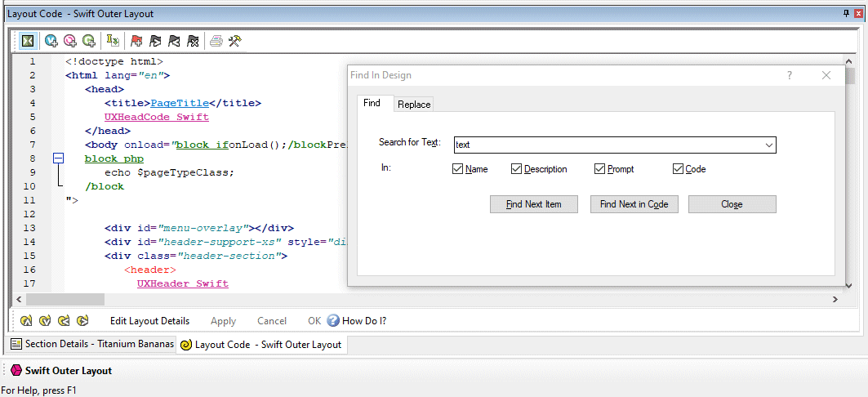Click the '/block' text on line 10
Image resolution: width=868 pixels, height=397 pixels.
click(104, 186)
